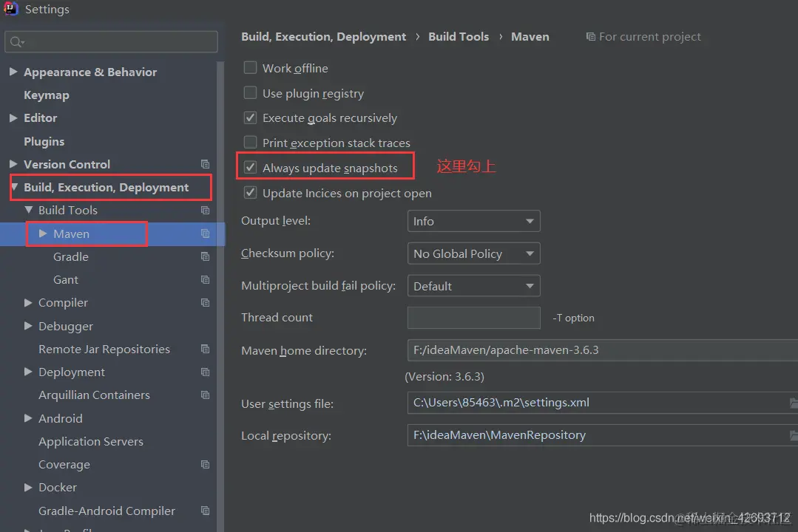Expand the Deployment node arrow
Screen dimensions: 798x532
[28, 372]
